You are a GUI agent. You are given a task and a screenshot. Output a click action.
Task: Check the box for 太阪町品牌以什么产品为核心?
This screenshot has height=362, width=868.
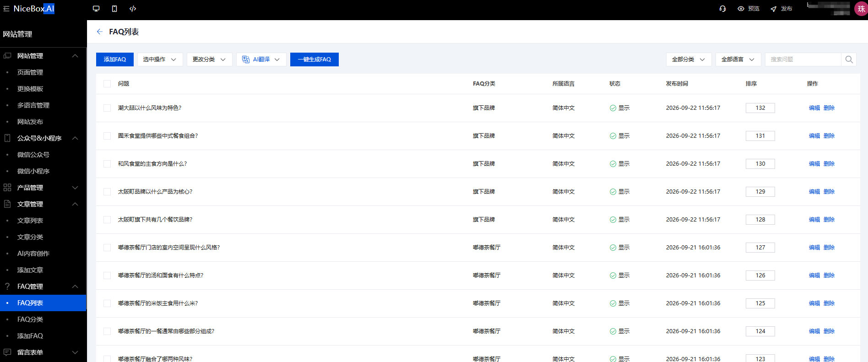(x=107, y=192)
